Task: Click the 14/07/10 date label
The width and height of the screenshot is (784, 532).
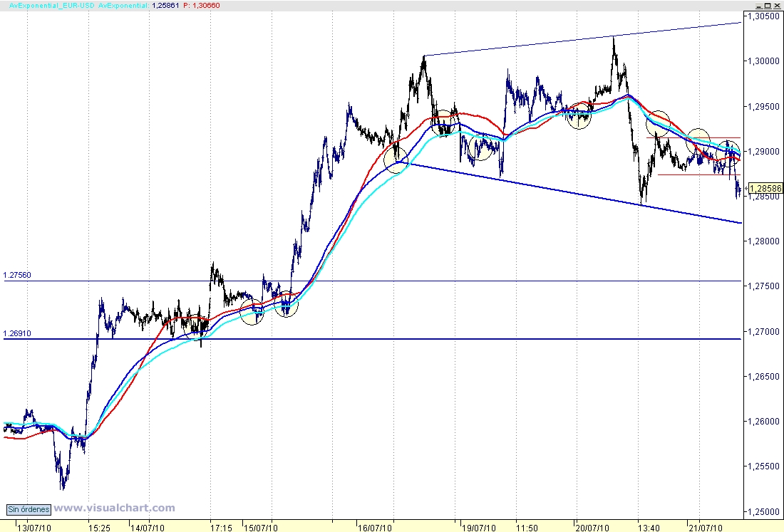Action: pyautogui.click(x=148, y=528)
